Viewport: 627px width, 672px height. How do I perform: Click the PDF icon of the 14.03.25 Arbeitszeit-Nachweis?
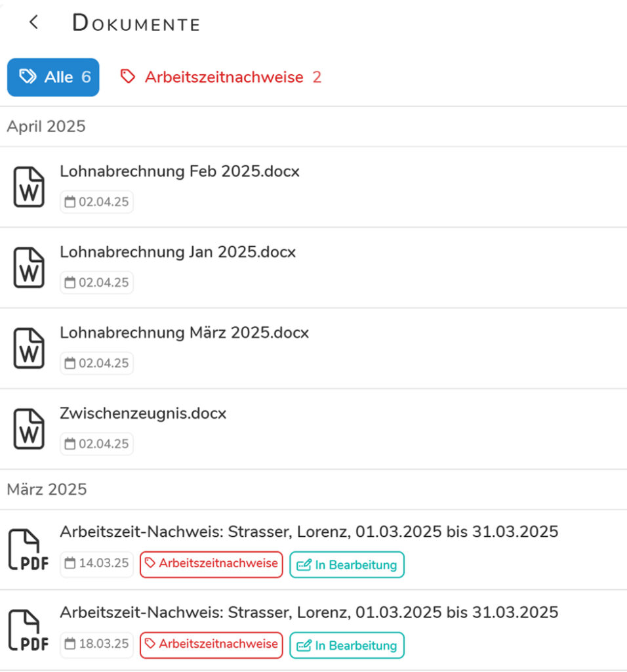coord(29,550)
